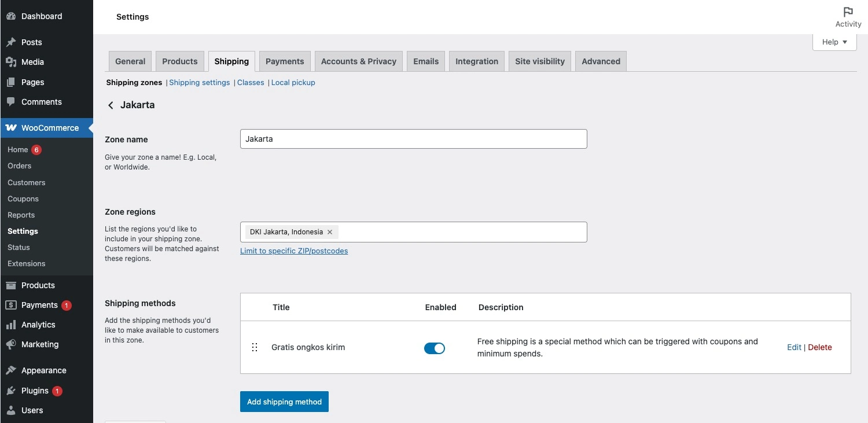The height and width of the screenshot is (423, 868).
Task: Click the Pages icon in sidebar
Action: tap(11, 82)
